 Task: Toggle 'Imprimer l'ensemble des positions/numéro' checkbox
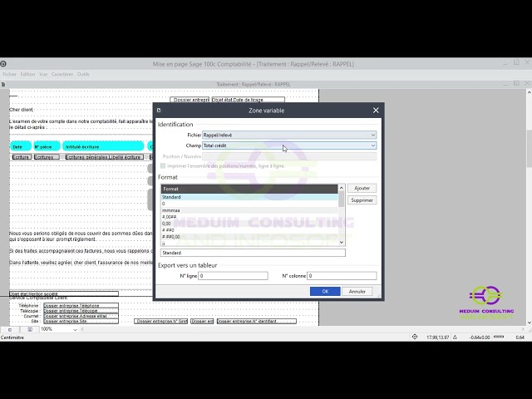pyautogui.click(x=163, y=166)
